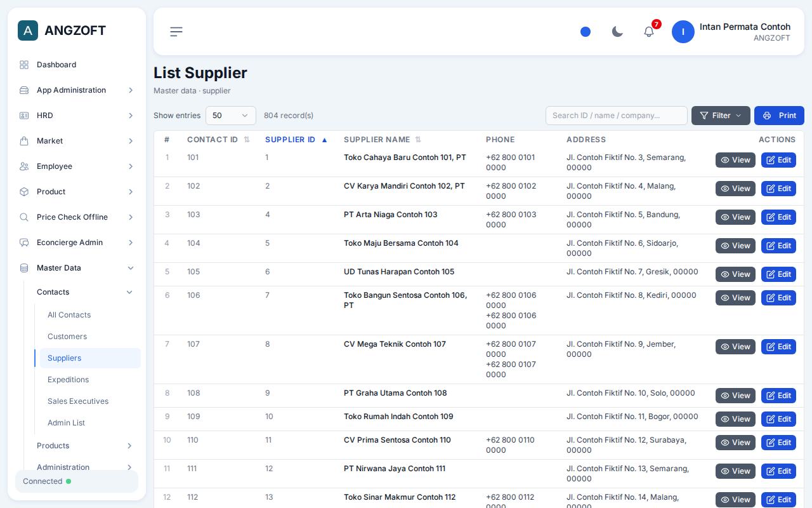Viewport: 812px width, 508px height.
Task: Sort by Supplier Name column arrows
Action: pos(418,140)
